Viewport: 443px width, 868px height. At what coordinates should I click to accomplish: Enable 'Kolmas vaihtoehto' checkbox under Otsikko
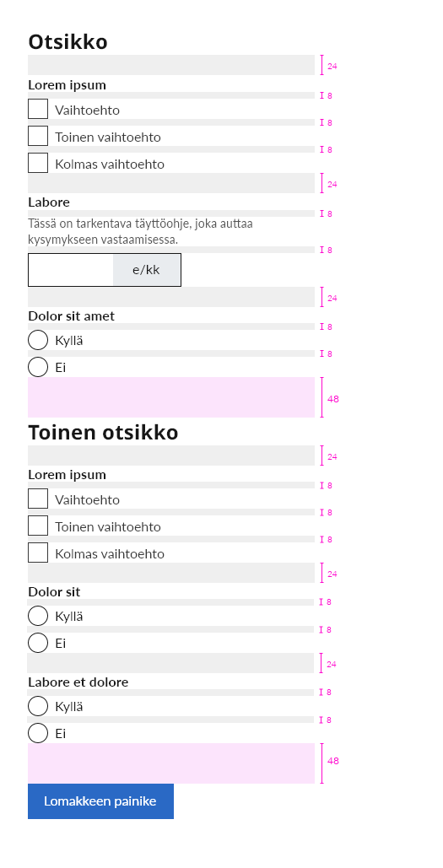pyautogui.click(x=38, y=163)
